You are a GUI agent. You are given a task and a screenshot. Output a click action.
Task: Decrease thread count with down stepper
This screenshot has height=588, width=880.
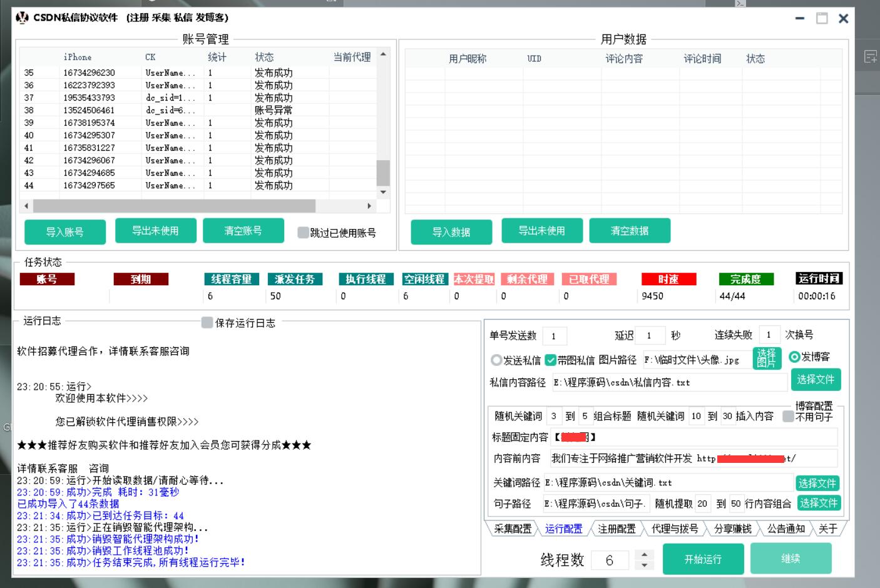644,565
